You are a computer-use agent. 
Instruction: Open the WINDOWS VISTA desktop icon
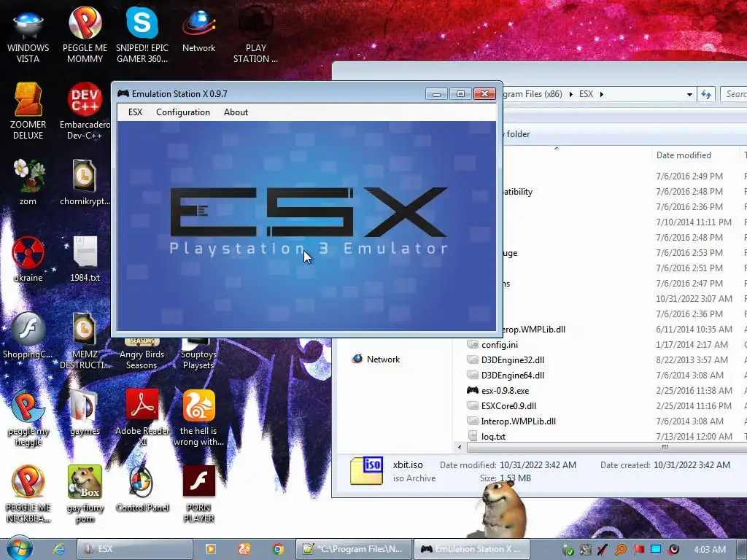pyautogui.click(x=28, y=36)
